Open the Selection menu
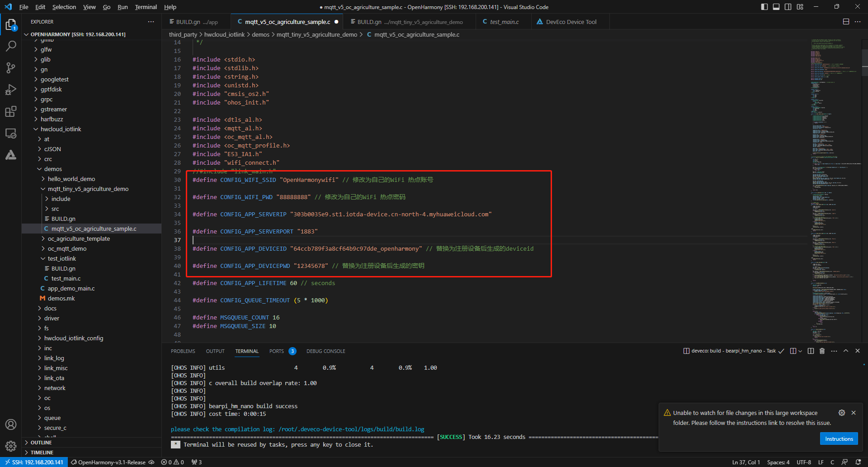Viewport: 868px width, 467px height. [64, 7]
